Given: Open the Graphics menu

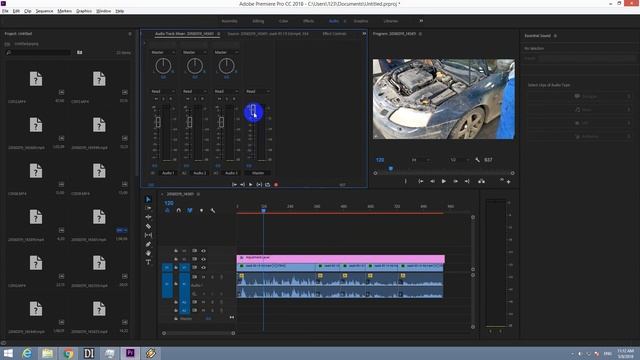Looking at the screenshot, I should point(84,11).
